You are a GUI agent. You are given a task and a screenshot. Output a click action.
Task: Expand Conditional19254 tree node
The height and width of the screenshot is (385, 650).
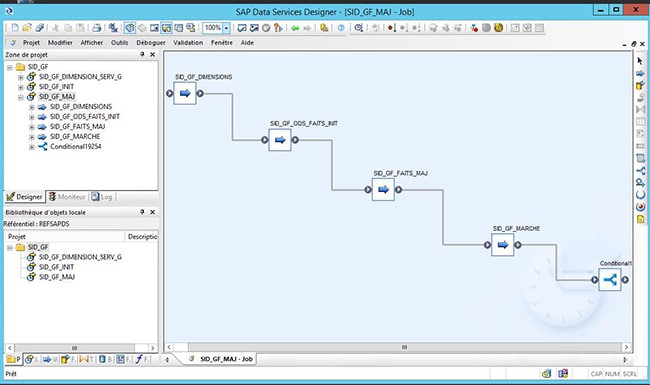[x=32, y=147]
